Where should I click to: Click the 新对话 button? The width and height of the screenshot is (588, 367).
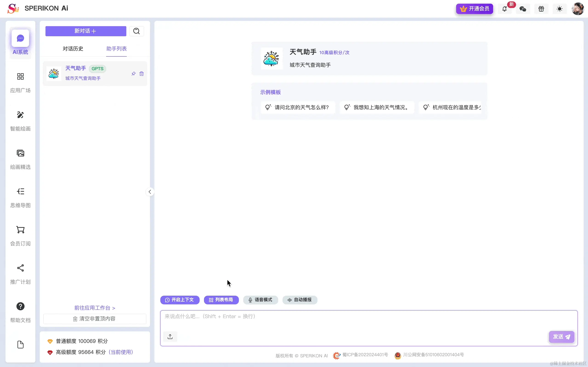pyautogui.click(x=85, y=31)
